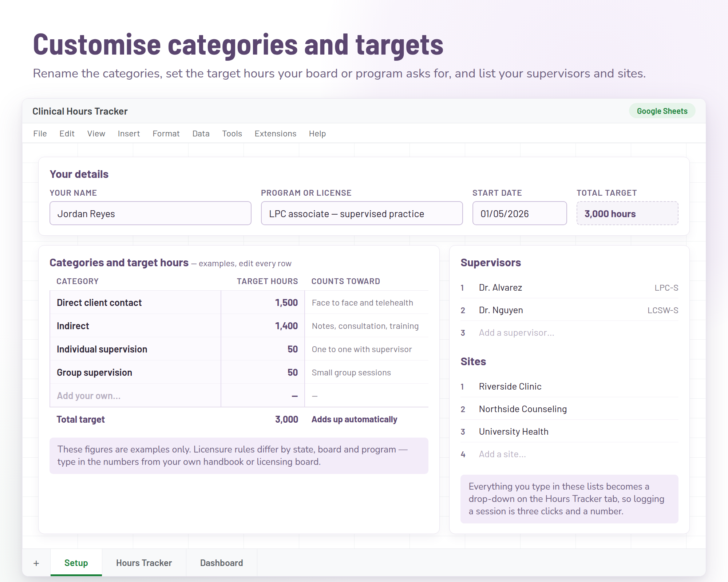The height and width of the screenshot is (582, 728).
Task: Click the One to one with supervisor cell
Action: point(367,349)
